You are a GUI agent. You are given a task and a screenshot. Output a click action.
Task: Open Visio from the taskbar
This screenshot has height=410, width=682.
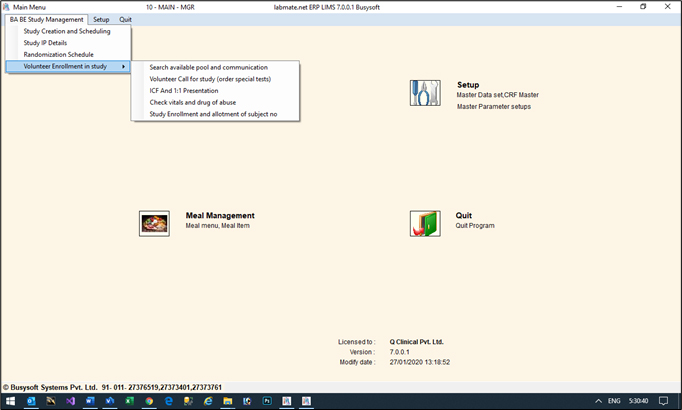click(x=110, y=401)
